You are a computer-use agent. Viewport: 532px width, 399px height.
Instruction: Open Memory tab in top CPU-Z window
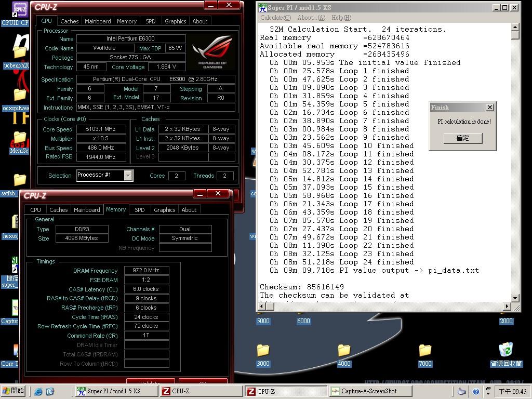point(127,21)
